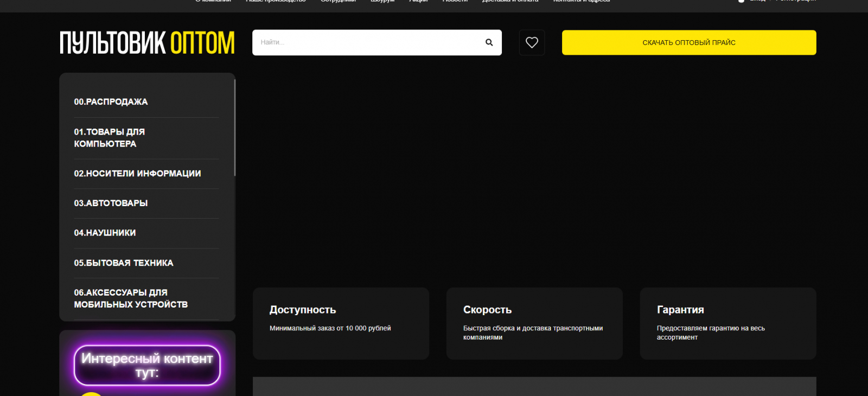The height and width of the screenshot is (396, 868).
Task: Open 02.Носители информации category
Action: click(137, 174)
